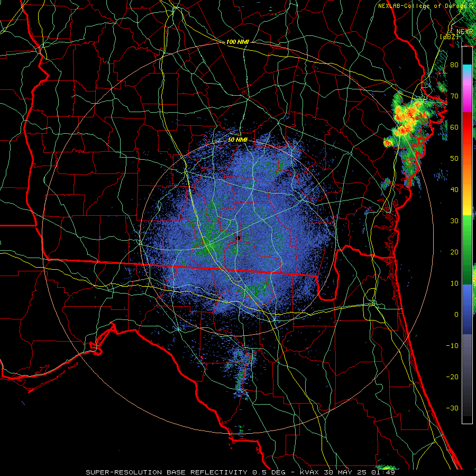Click the SUPER-RESOLUTION BASE REFLECTIVITY caption text
This screenshot has width=476, height=476.
click(x=167, y=472)
